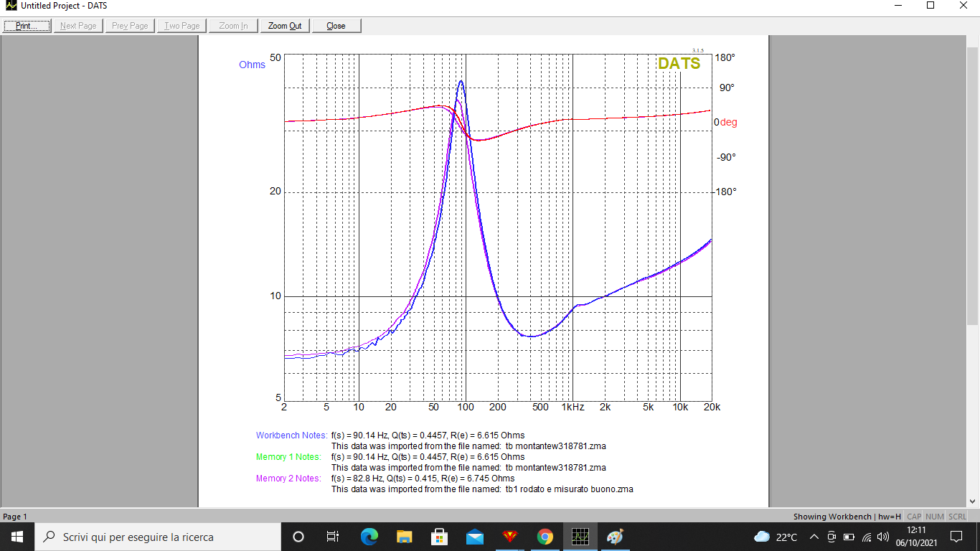The height and width of the screenshot is (551, 980).
Task: Click the SCRL indicator in status bar
Action: coord(957,517)
